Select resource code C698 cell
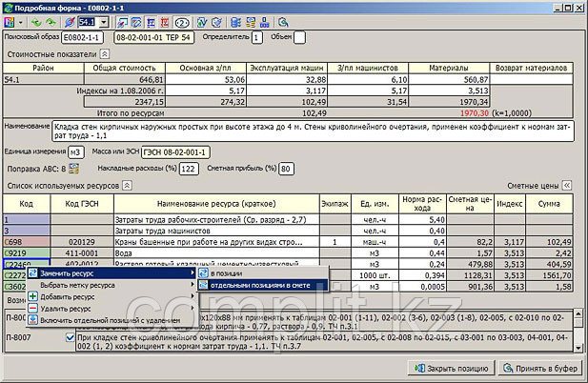Viewport: 588px width, 383px height. (x=27, y=242)
